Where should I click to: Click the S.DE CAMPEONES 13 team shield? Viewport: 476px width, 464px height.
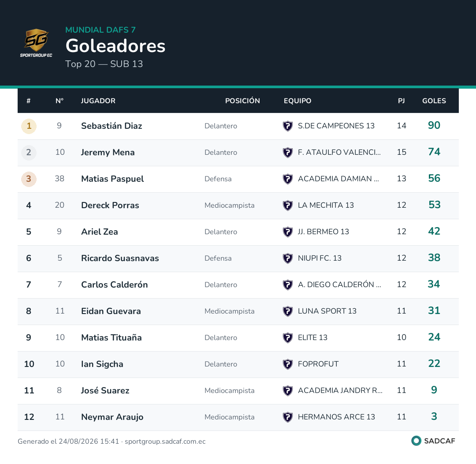coord(287,126)
